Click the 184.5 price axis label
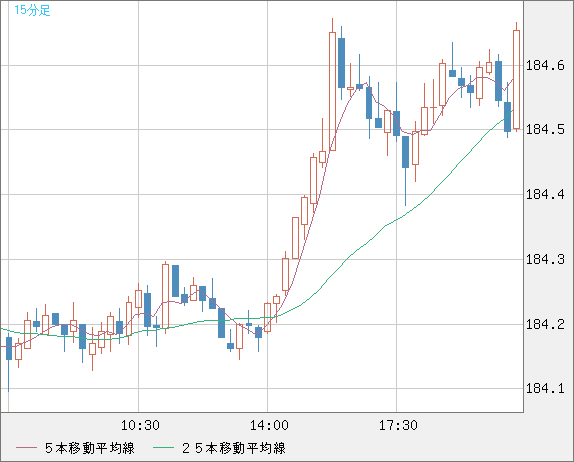This screenshot has height=462, width=574. click(545, 129)
